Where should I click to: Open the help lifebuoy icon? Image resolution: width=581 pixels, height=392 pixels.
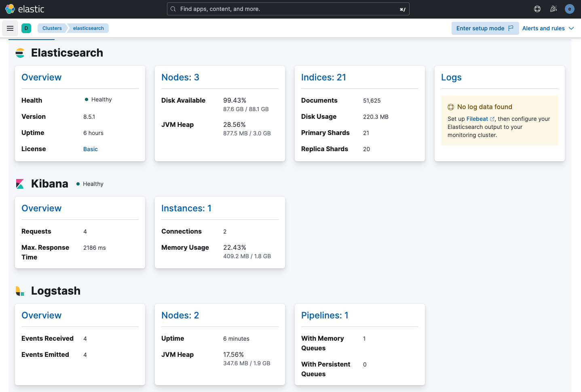537,9
